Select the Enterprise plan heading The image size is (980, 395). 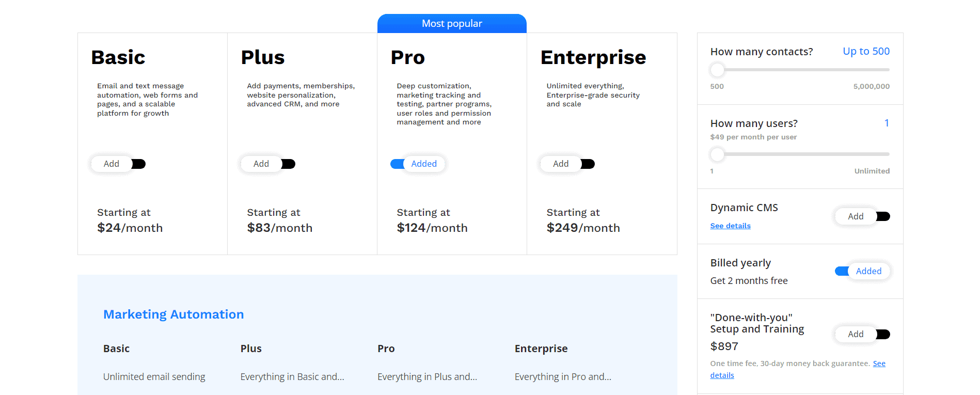point(593,57)
